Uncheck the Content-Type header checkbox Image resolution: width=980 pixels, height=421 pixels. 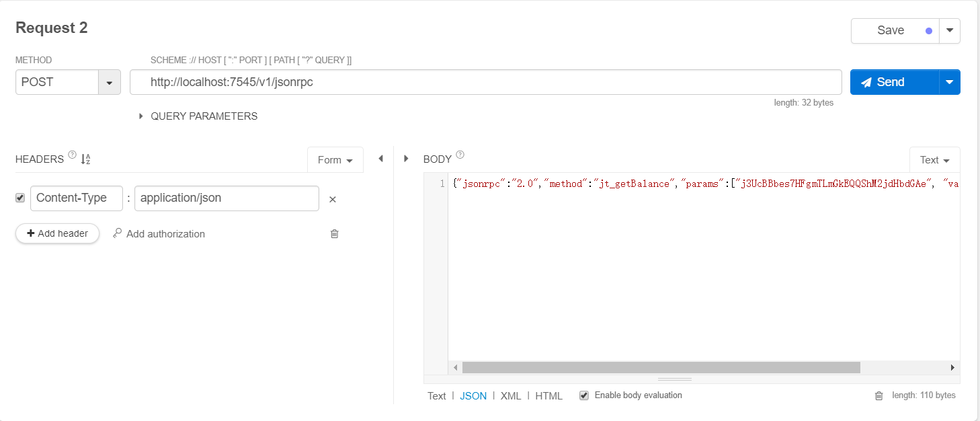[x=20, y=198]
